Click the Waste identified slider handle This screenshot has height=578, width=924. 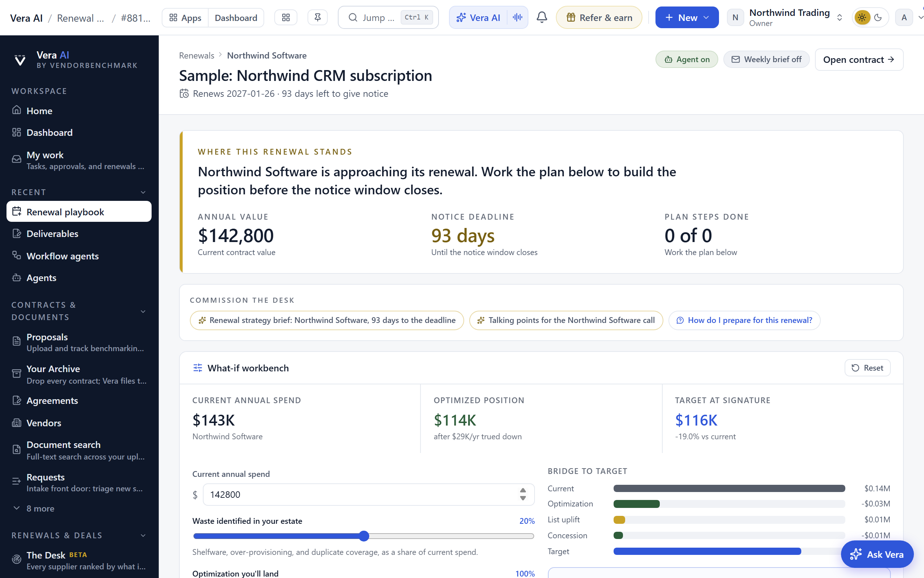[x=364, y=536]
